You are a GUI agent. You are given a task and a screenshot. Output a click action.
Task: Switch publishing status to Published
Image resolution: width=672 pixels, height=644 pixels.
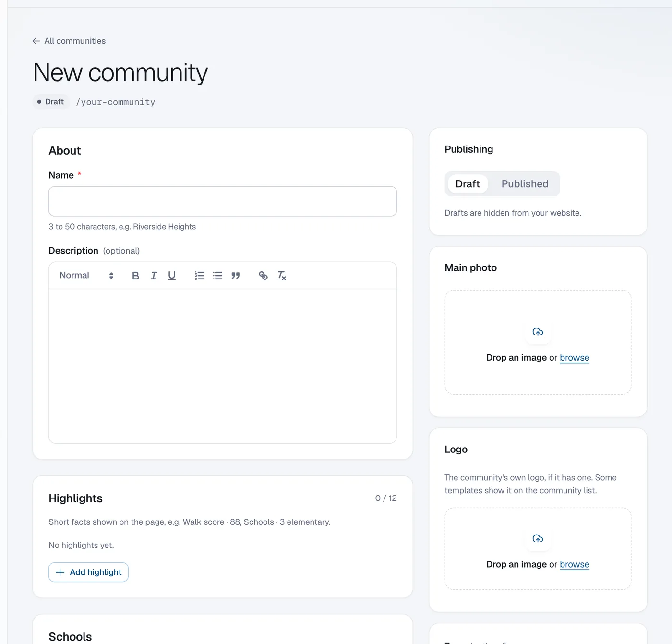[525, 184]
